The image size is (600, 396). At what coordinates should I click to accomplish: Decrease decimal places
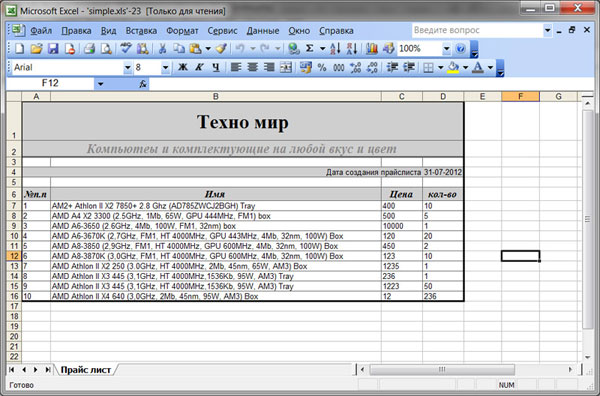pos(372,68)
